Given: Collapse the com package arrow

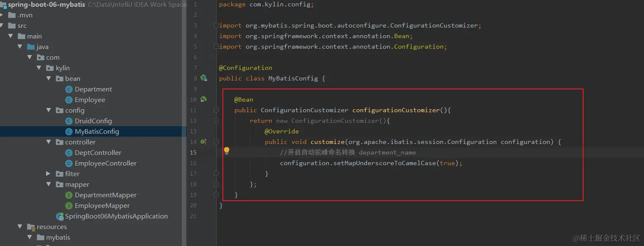Looking at the screenshot, I should tap(30, 57).
